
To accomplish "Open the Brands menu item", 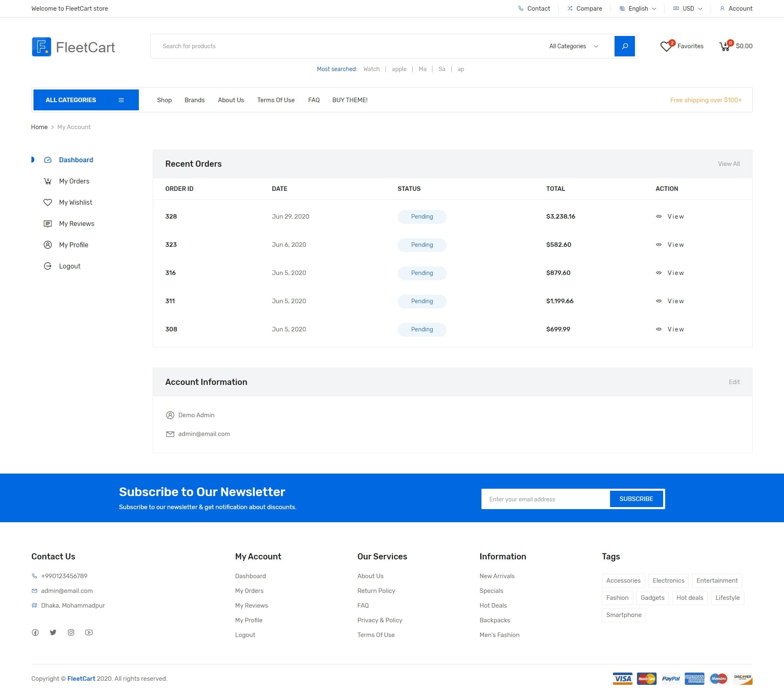I will pos(194,100).
